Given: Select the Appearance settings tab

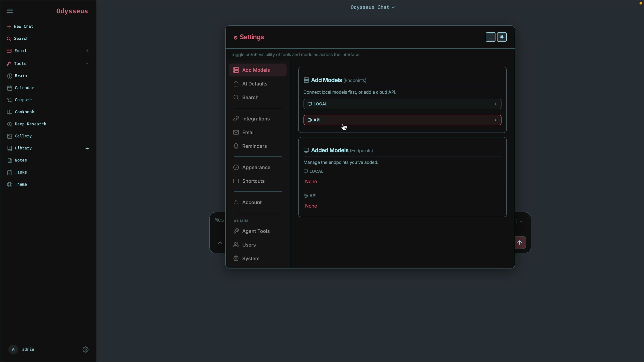Looking at the screenshot, I should (258, 167).
